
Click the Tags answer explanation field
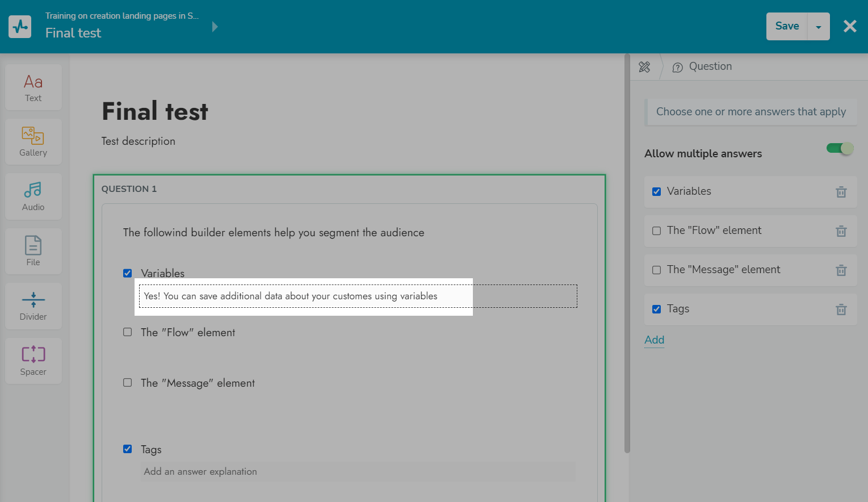click(x=358, y=471)
